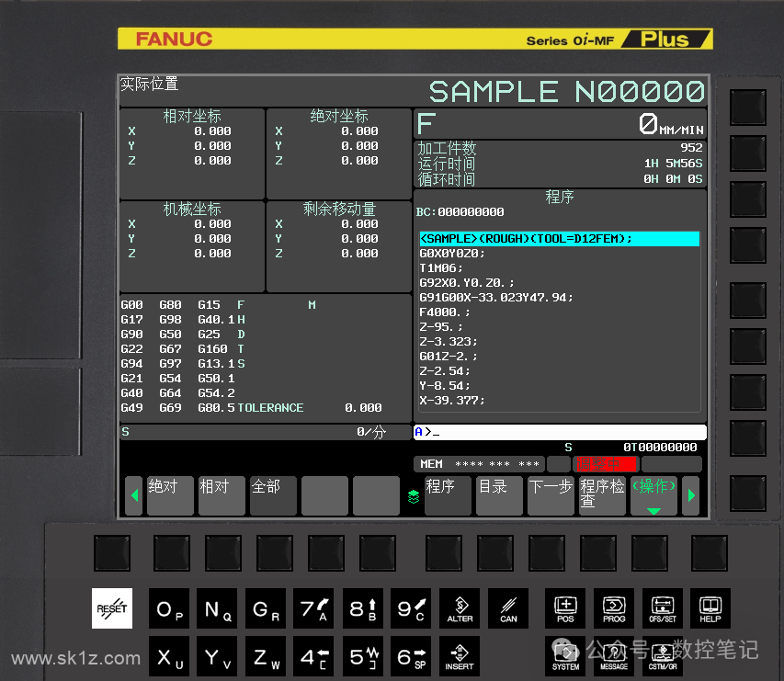Select the 全部 soft key

click(273, 495)
